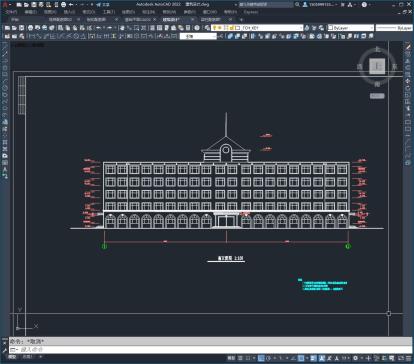
Task: Switch to the 模型 model tab
Action: pyautogui.click(x=12, y=357)
